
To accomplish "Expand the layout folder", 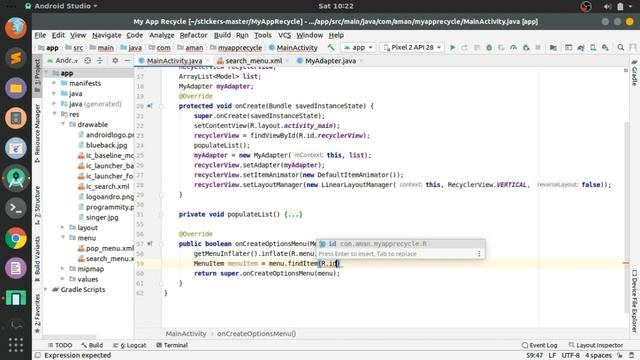I will click(x=63, y=228).
